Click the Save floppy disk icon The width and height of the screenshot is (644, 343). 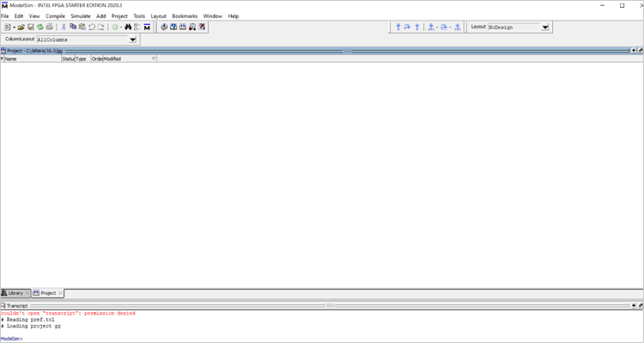point(30,27)
